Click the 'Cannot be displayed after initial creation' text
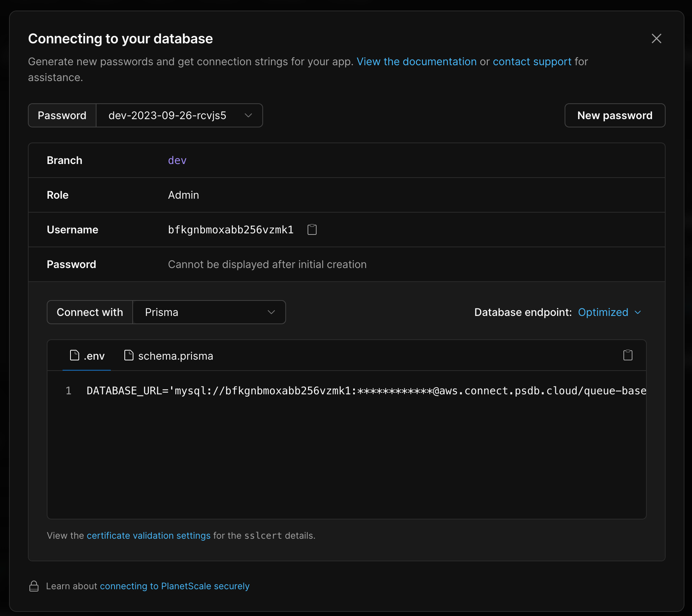The width and height of the screenshot is (692, 616). pos(267,264)
